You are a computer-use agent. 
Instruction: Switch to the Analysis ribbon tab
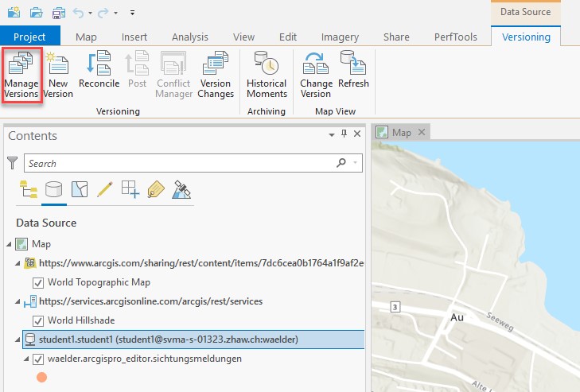point(189,37)
